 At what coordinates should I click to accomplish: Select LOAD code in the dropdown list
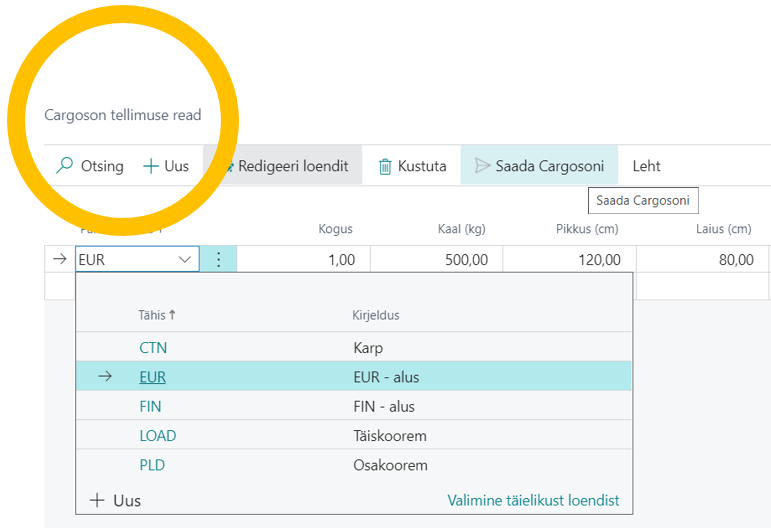(x=157, y=436)
